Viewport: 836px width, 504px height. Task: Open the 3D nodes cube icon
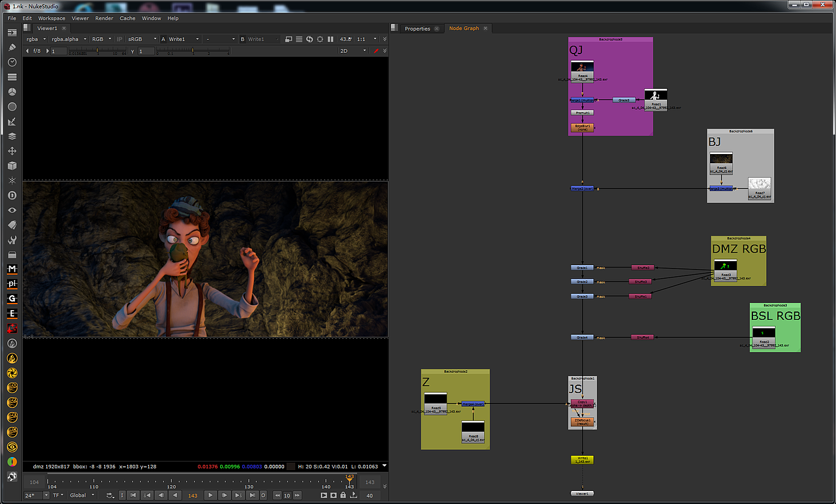pos(12,166)
